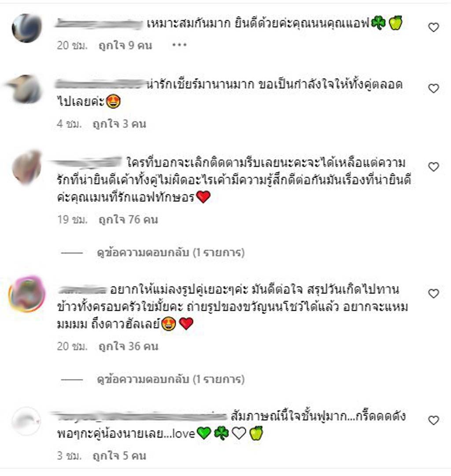Like the comment that has 36 likes

click(433, 294)
